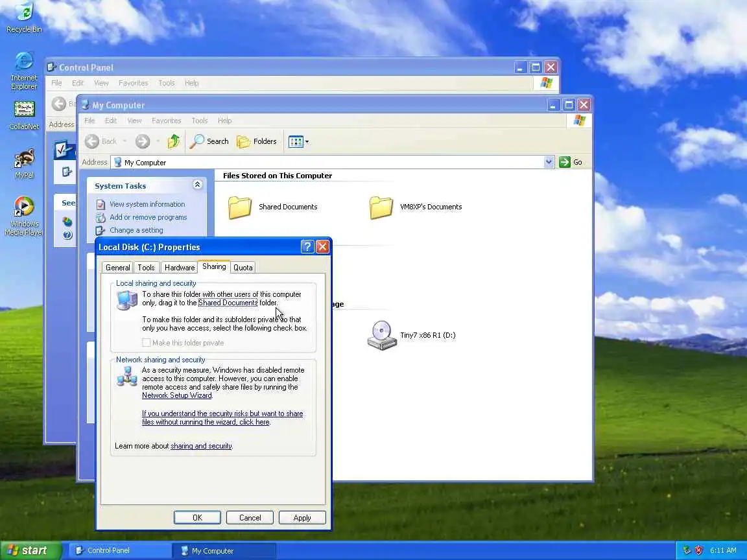
Task: Click the help question mark in Properties dialog
Action: [307, 247]
